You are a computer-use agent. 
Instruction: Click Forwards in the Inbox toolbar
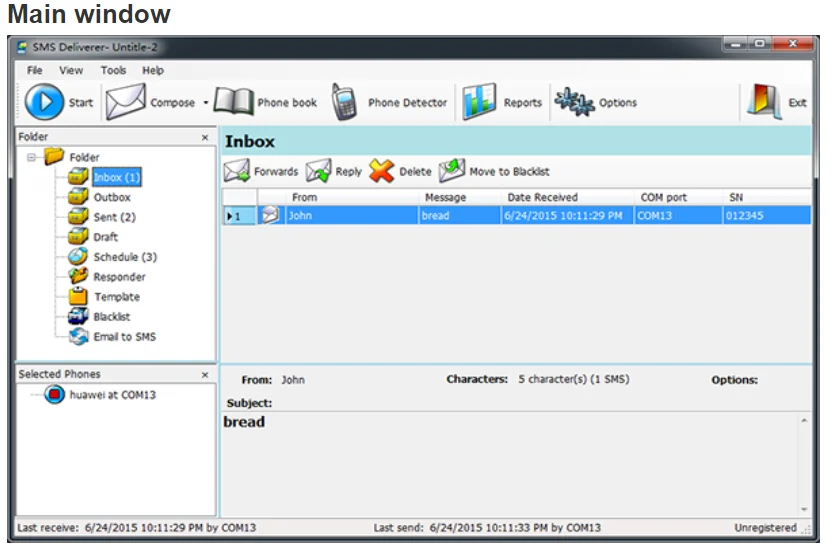(x=276, y=172)
